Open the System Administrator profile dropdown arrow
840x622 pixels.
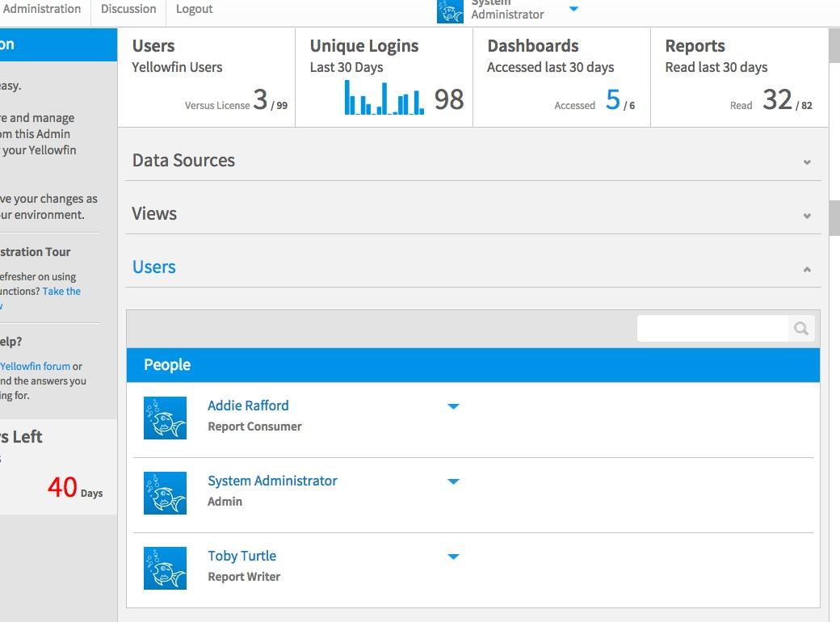pos(573,9)
